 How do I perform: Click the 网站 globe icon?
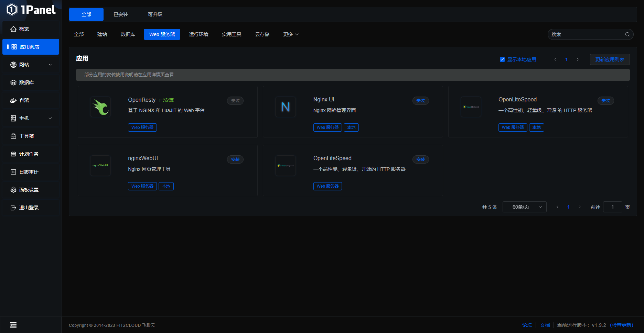[13, 65]
